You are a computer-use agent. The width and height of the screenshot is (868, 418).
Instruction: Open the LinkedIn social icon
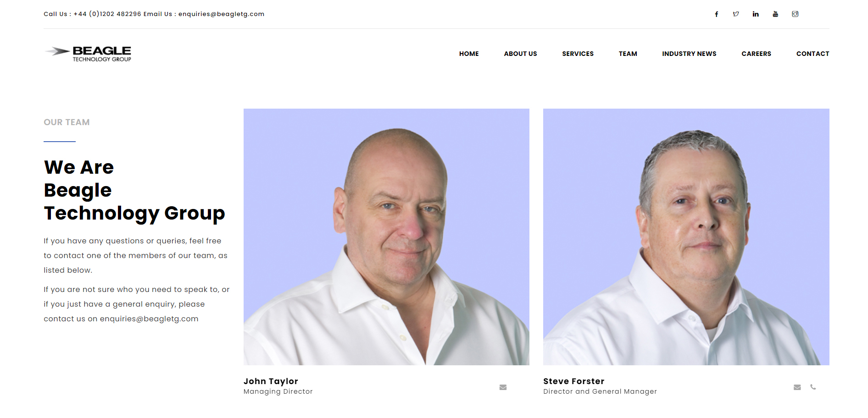click(x=756, y=14)
